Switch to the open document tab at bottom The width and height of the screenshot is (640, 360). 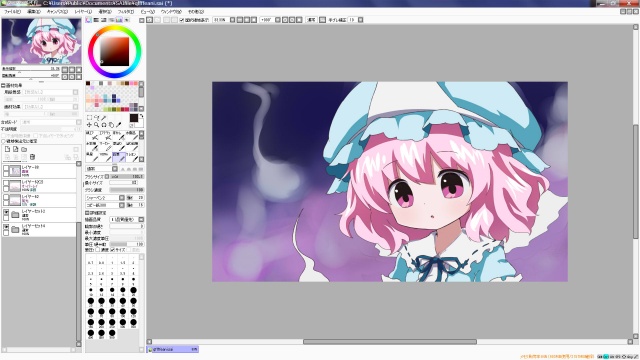coord(173,349)
